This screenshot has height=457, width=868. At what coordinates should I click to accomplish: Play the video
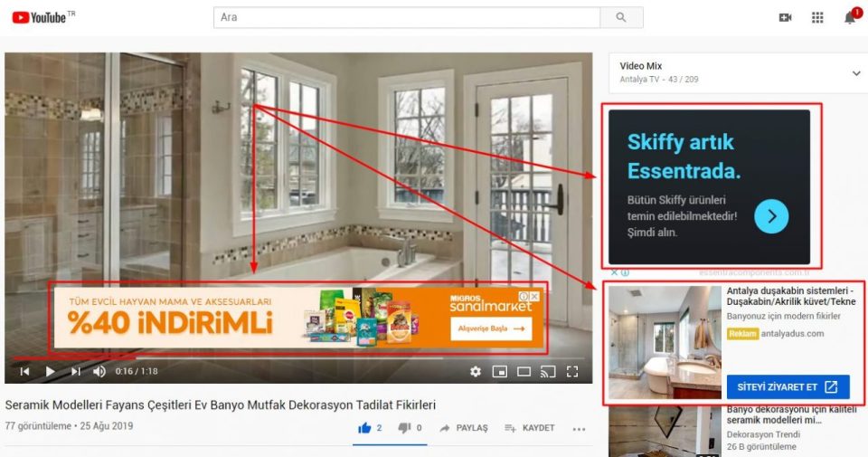pos(50,371)
